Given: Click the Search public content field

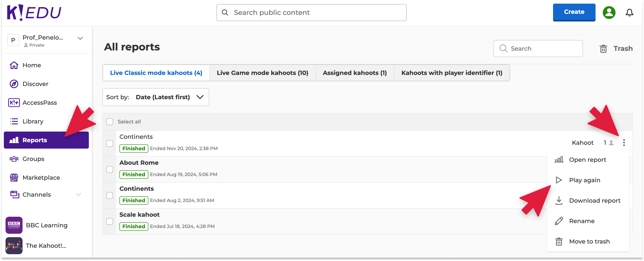Looking at the screenshot, I should point(311,13).
